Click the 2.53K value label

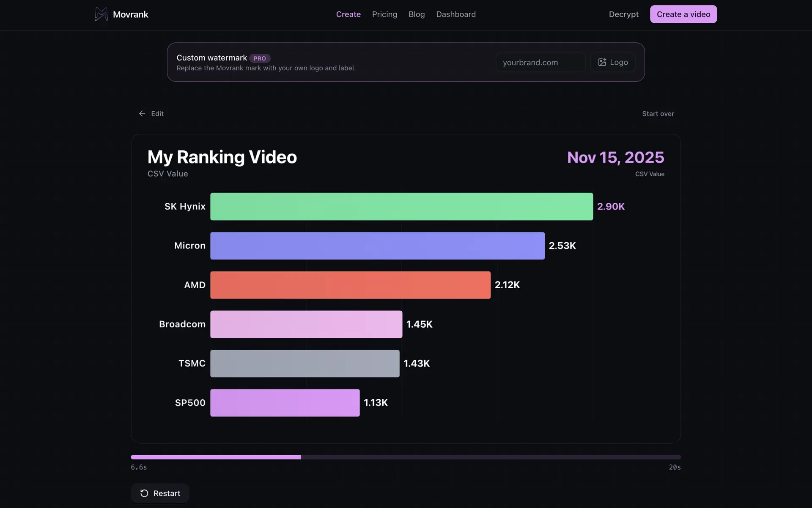pos(562,246)
